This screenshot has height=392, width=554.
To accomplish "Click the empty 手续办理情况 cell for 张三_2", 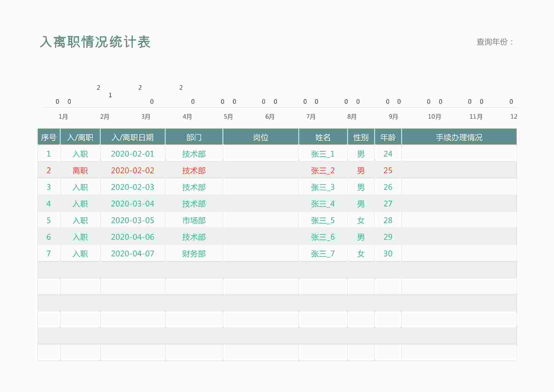I will [459, 170].
